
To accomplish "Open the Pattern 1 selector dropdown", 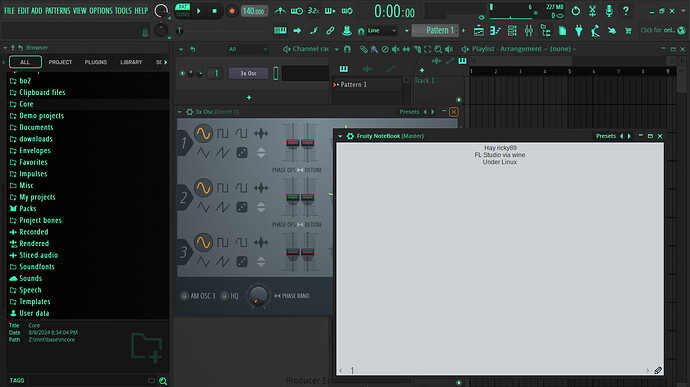I will (x=436, y=30).
